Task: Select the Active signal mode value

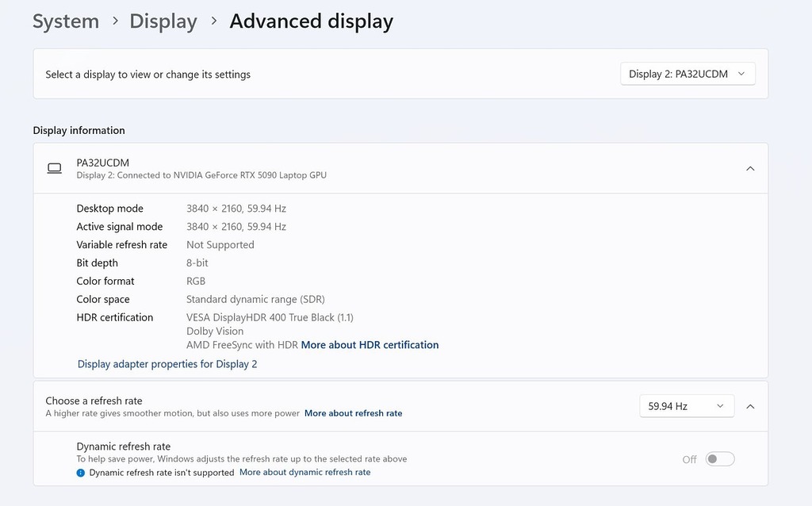Action: (236, 227)
